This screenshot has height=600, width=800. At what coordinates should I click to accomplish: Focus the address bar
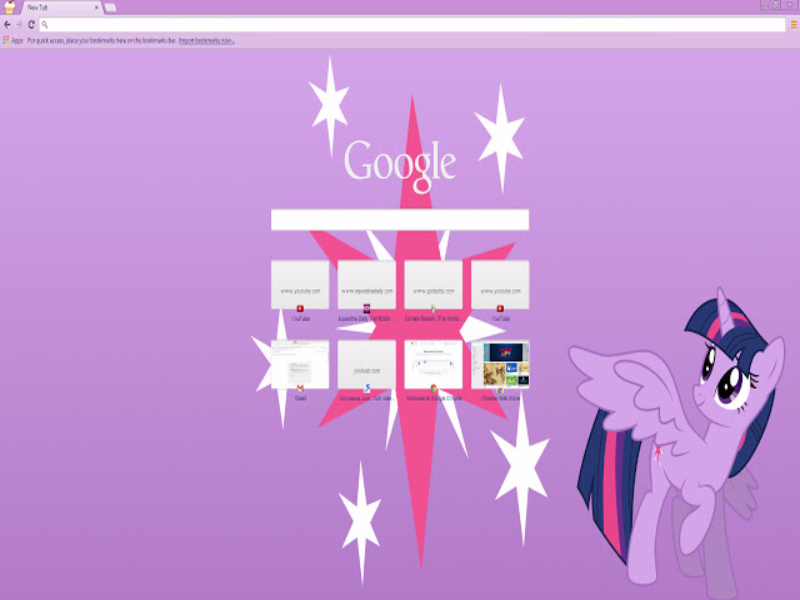[412, 24]
